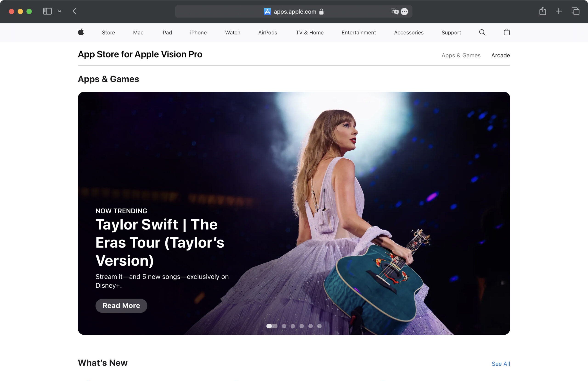Toggle the Safari sidebar icon

pyautogui.click(x=47, y=11)
